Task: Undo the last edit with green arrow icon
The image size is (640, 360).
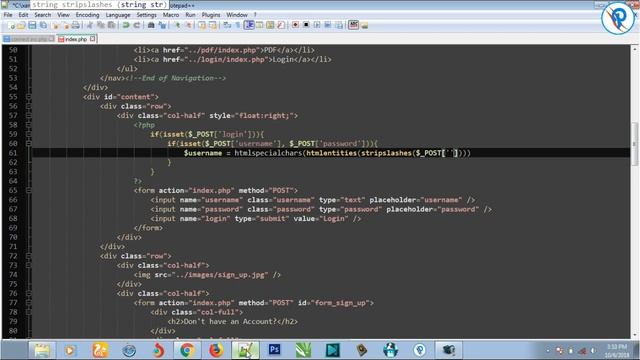Action: point(125,25)
